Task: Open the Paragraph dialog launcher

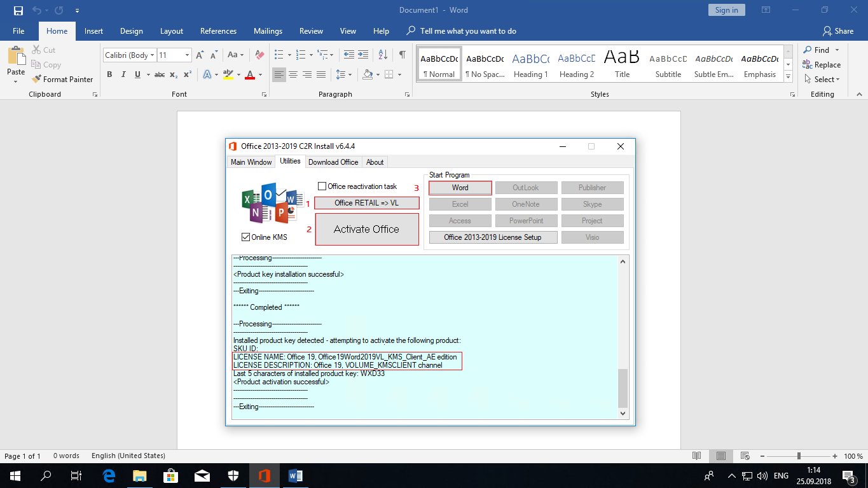Action: [x=407, y=94]
